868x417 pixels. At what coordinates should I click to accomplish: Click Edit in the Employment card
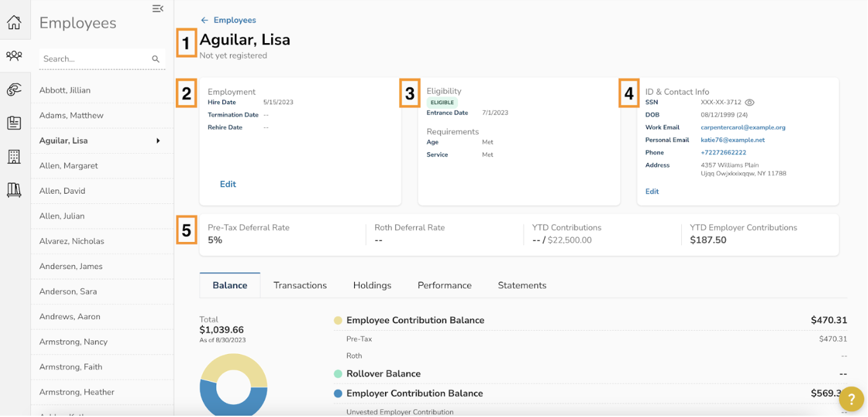click(228, 184)
